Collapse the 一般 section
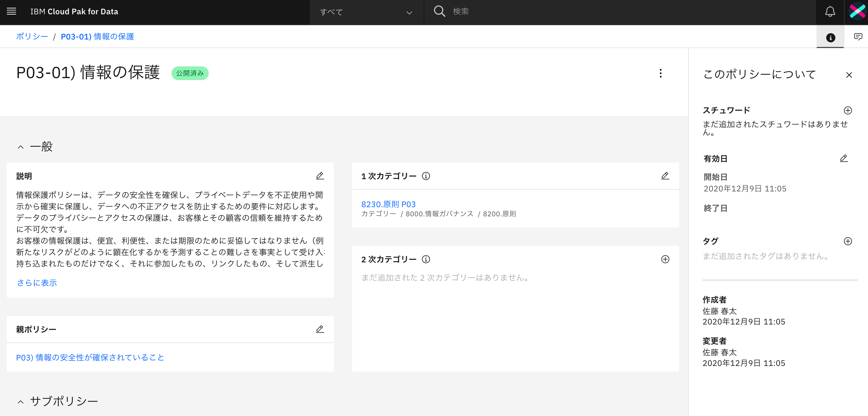The width and height of the screenshot is (868, 416). (x=21, y=147)
